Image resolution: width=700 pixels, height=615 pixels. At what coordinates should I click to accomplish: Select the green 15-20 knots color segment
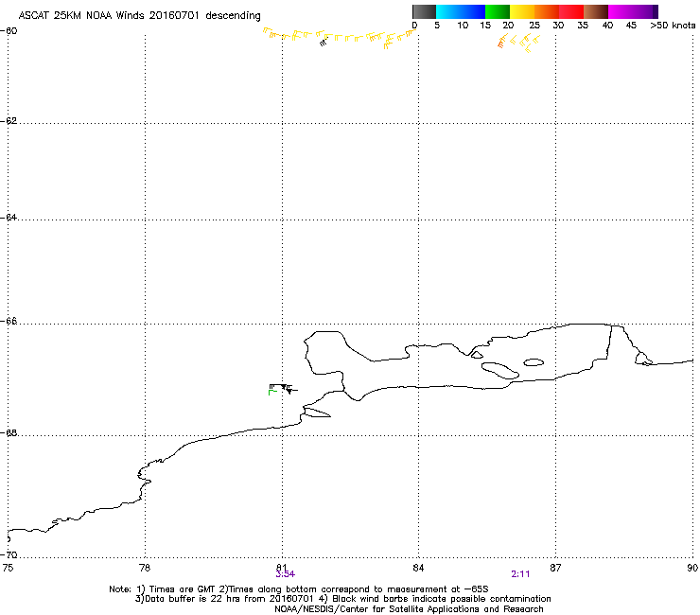(498, 11)
